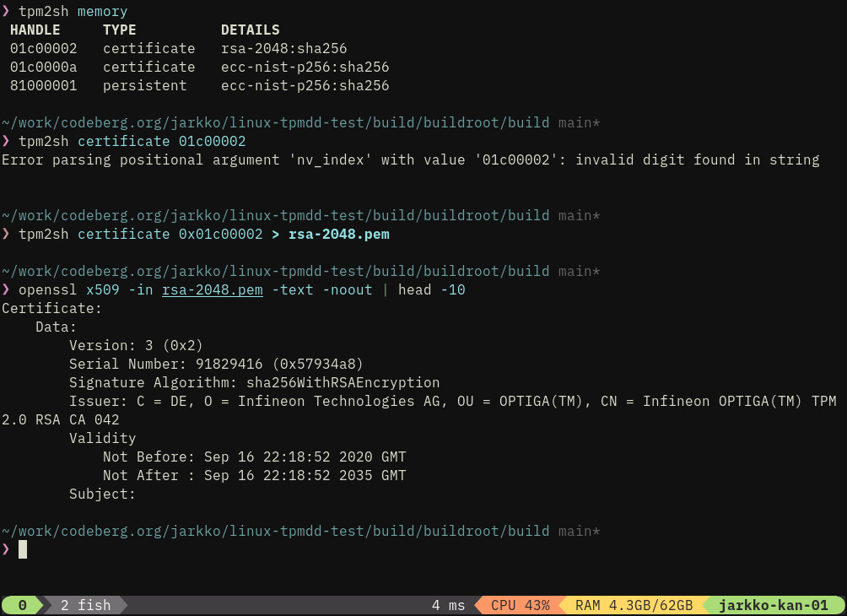Click the DETAILS column header
This screenshot has width=847, height=616.
[x=251, y=30]
